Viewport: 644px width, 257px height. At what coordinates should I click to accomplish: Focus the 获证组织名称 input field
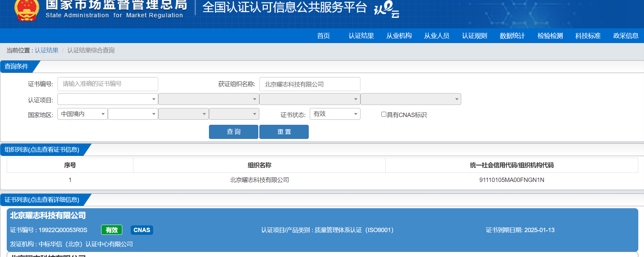point(310,84)
